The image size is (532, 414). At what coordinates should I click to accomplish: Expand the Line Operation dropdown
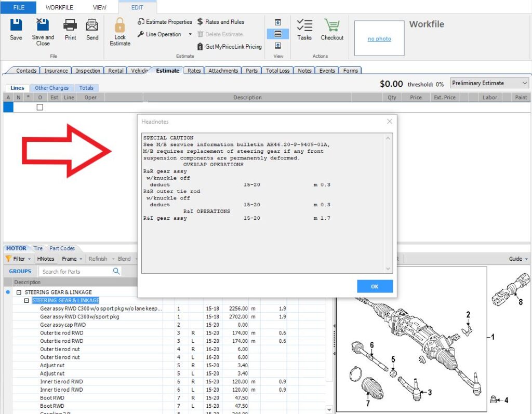(x=190, y=34)
